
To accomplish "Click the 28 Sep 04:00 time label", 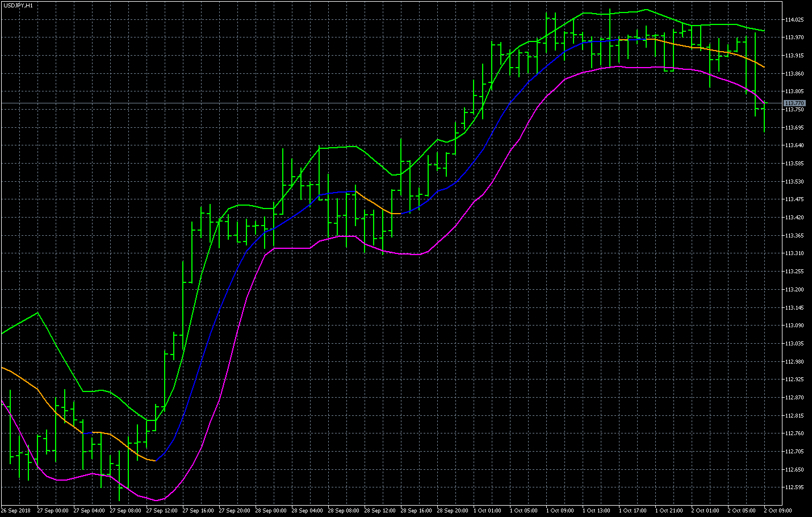I will pyautogui.click(x=307, y=511).
